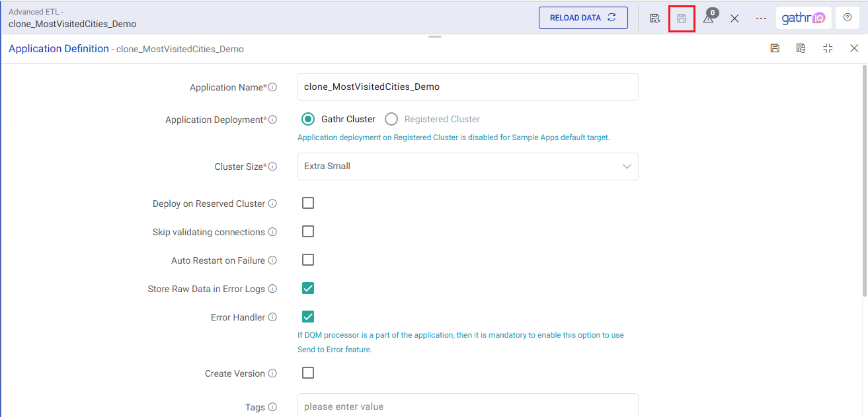Tick the Skip validating connections checkbox
The height and width of the screenshot is (417, 868).
(308, 231)
